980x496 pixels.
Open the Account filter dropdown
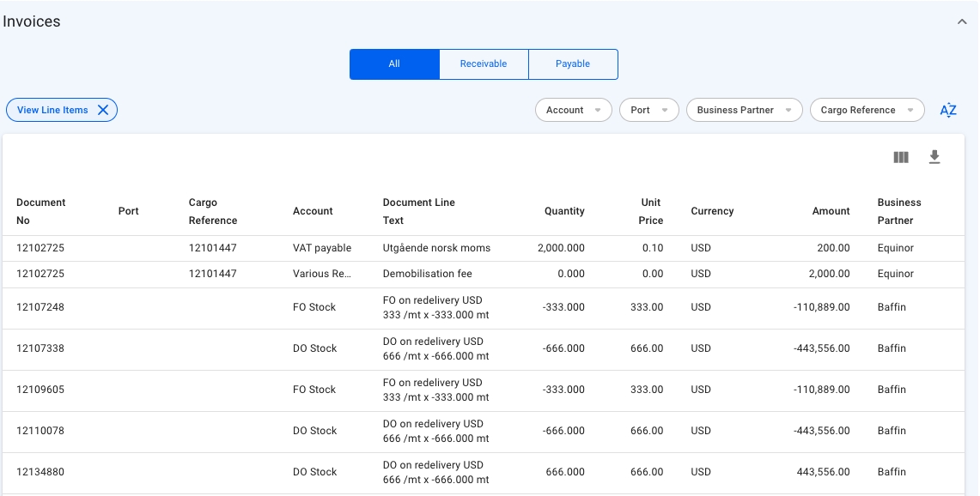[x=573, y=110]
